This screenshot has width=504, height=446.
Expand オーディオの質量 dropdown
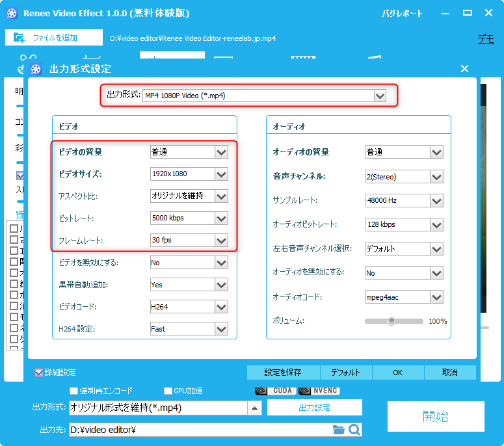(436, 152)
